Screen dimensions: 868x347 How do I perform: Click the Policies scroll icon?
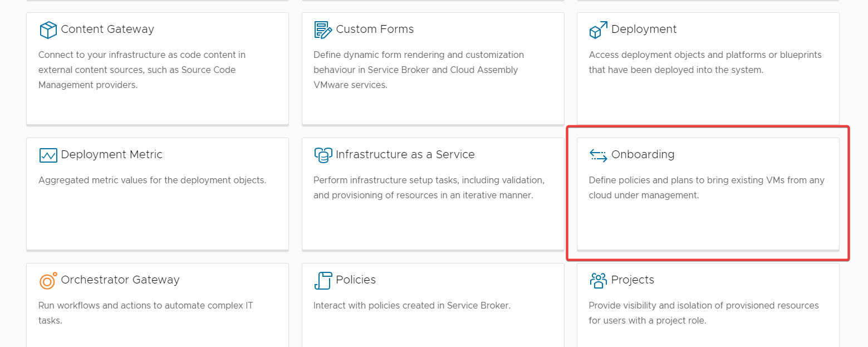pyautogui.click(x=323, y=280)
